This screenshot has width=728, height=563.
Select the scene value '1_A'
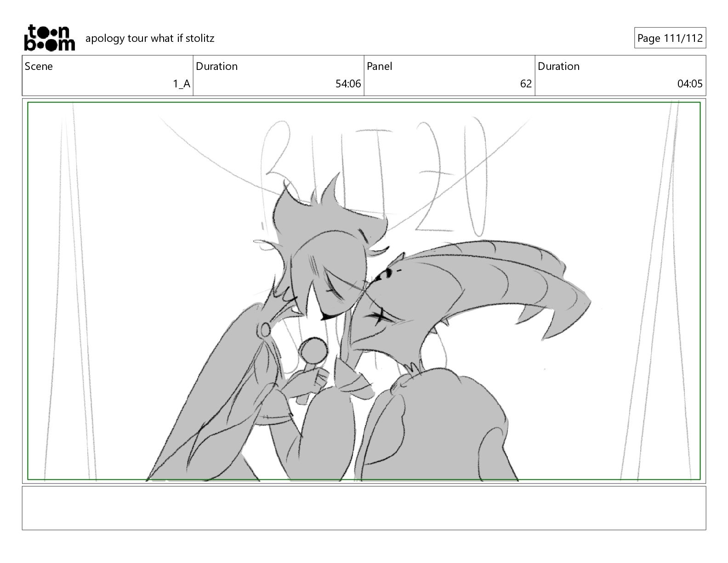(x=182, y=84)
